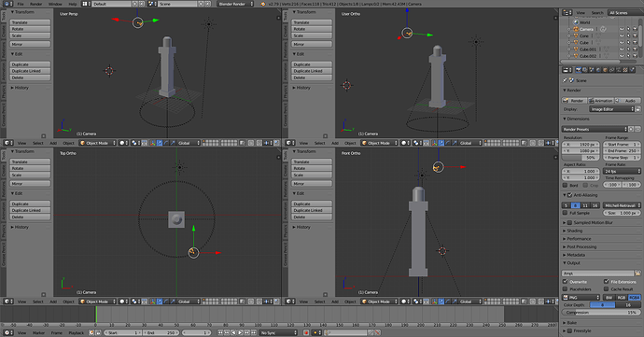Click Mirror in User Persp tool shelf
644x337 pixels.
point(30,44)
